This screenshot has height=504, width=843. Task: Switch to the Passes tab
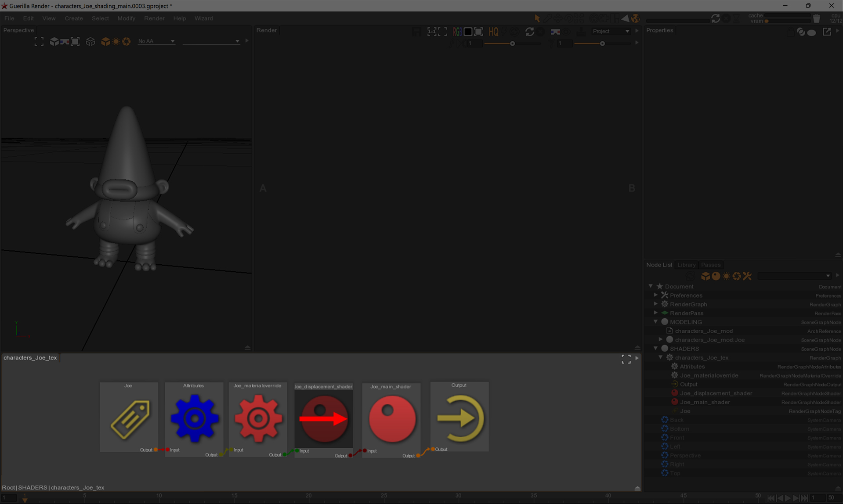point(710,265)
